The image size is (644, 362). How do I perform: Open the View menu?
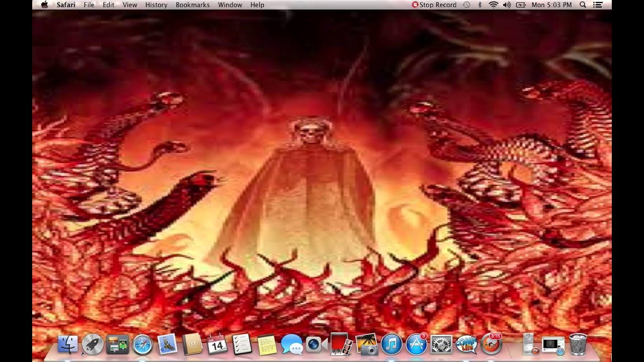pyautogui.click(x=130, y=5)
